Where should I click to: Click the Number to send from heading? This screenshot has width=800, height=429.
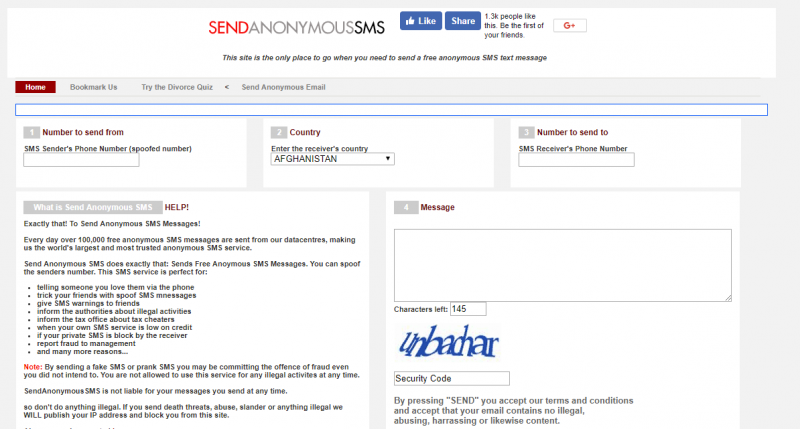(x=83, y=132)
